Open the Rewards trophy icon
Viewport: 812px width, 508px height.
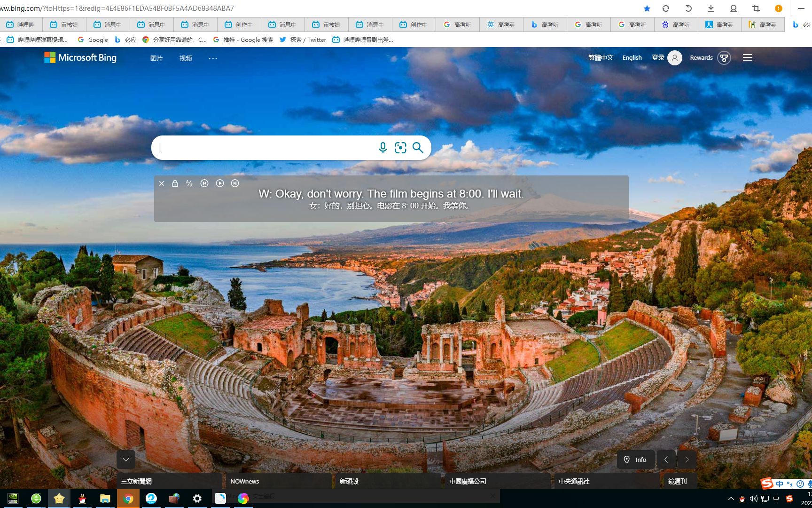coord(724,58)
